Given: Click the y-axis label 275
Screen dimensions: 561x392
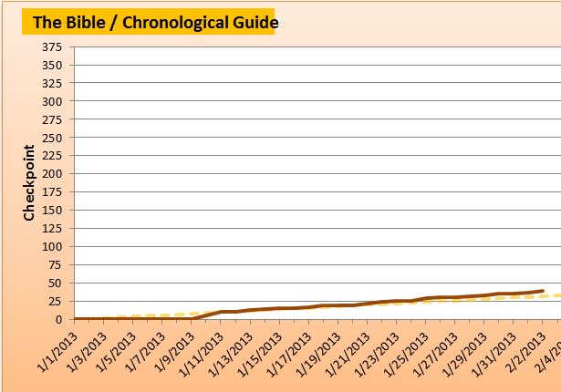Looking at the screenshot, I should tap(52, 119).
